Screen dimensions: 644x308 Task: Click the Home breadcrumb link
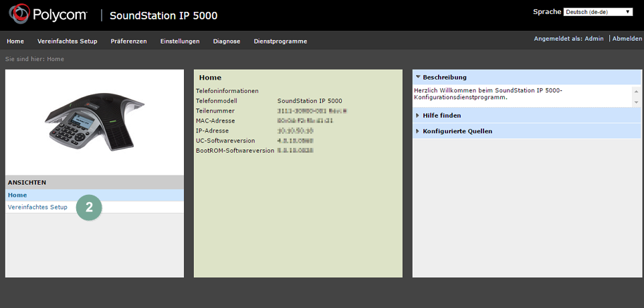(56, 59)
